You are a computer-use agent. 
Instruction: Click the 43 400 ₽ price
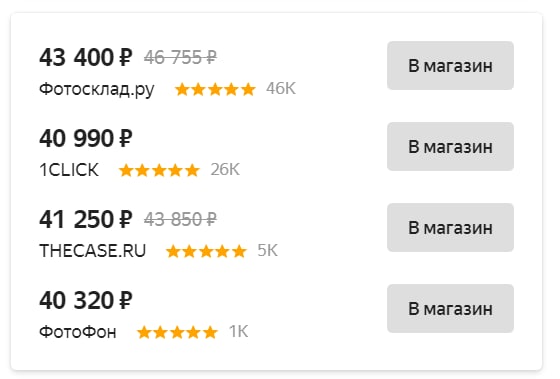86,58
